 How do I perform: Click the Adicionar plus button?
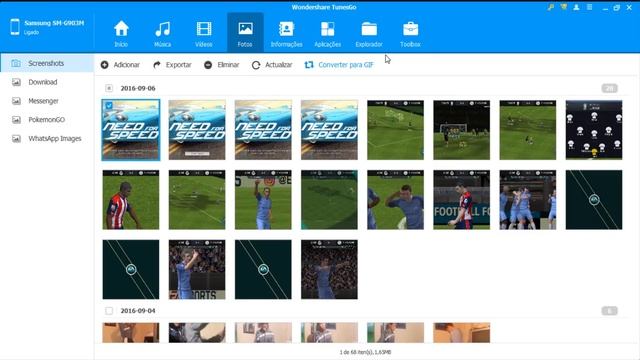pyautogui.click(x=120, y=65)
